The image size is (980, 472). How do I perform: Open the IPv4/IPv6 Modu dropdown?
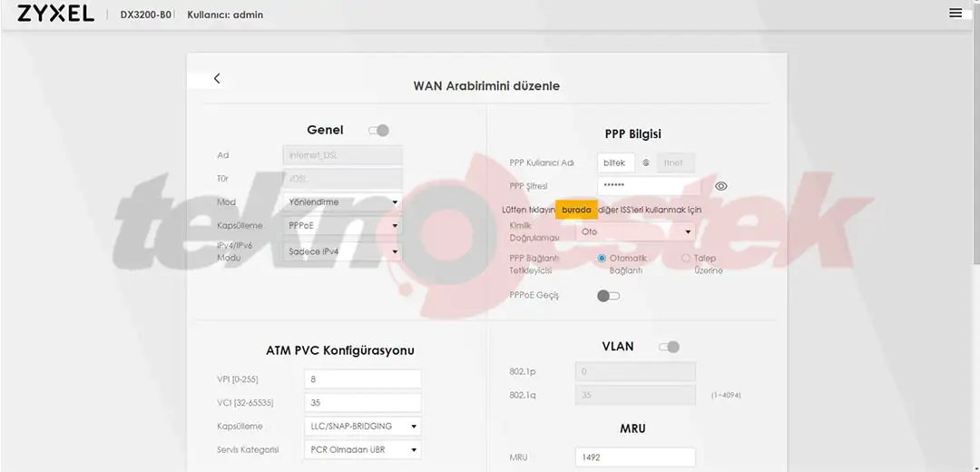(x=342, y=251)
